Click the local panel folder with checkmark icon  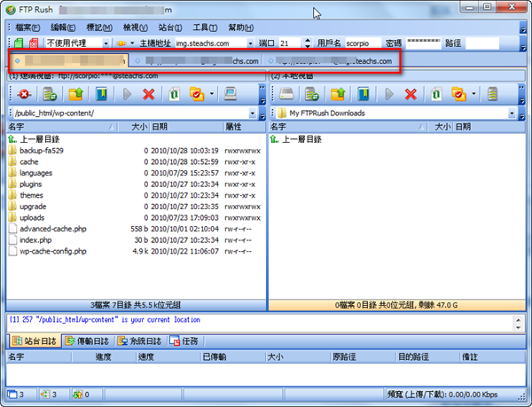(459, 94)
